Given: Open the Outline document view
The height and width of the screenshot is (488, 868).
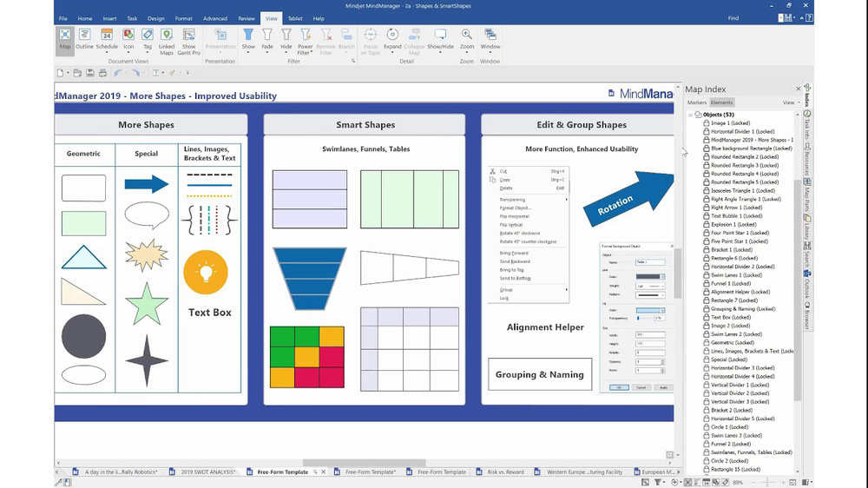Looking at the screenshot, I should [85, 39].
